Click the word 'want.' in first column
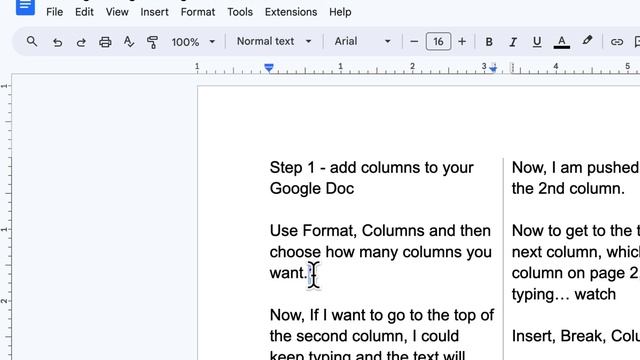The height and width of the screenshot is (360, 640). (x=288, y=273)
